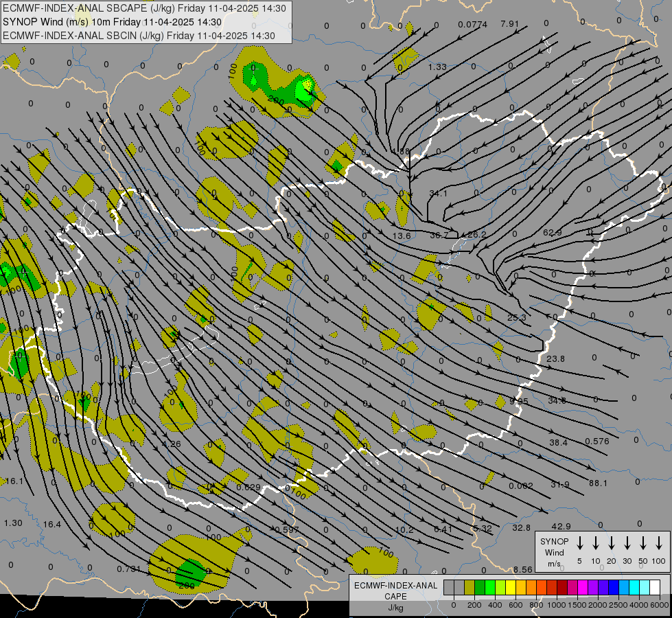Click the 1.30 value at left edge

coord(13,523)
